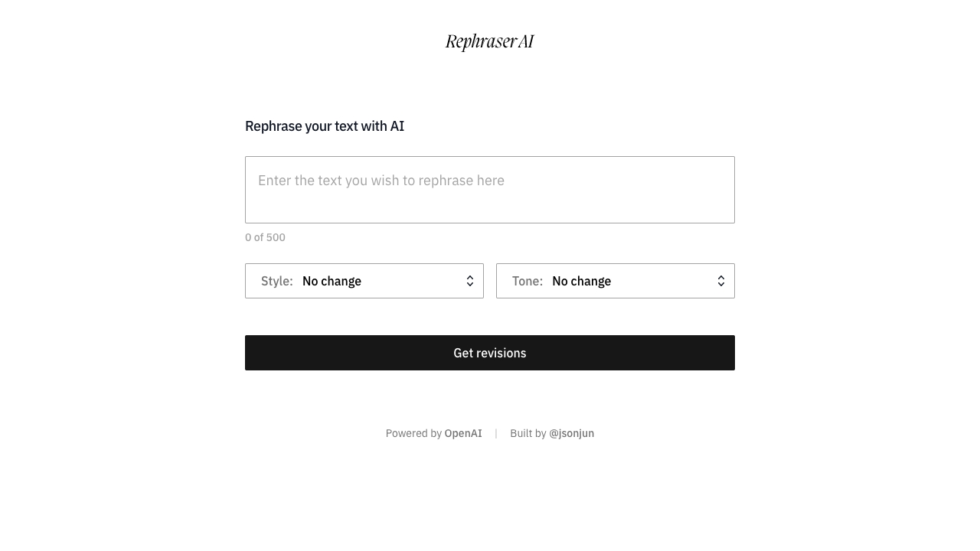Click the vertical separator in footer

pyautogui.click(x=496, y=433)
